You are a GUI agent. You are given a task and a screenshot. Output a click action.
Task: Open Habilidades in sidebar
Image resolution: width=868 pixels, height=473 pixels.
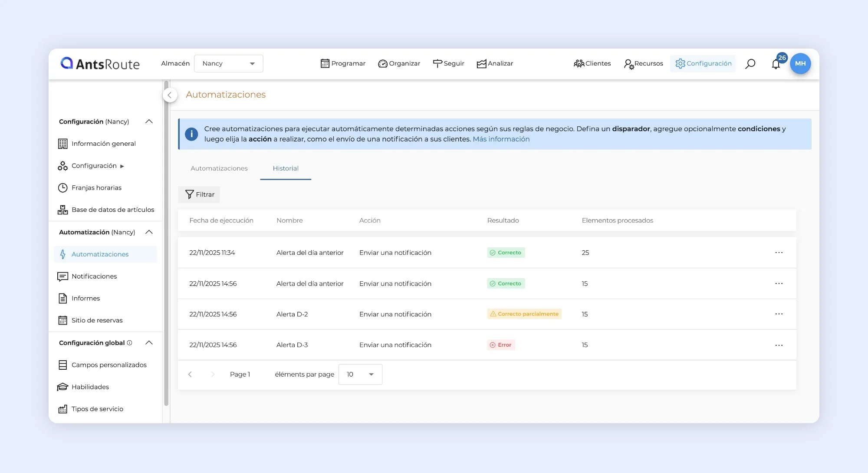pos(83,387)
